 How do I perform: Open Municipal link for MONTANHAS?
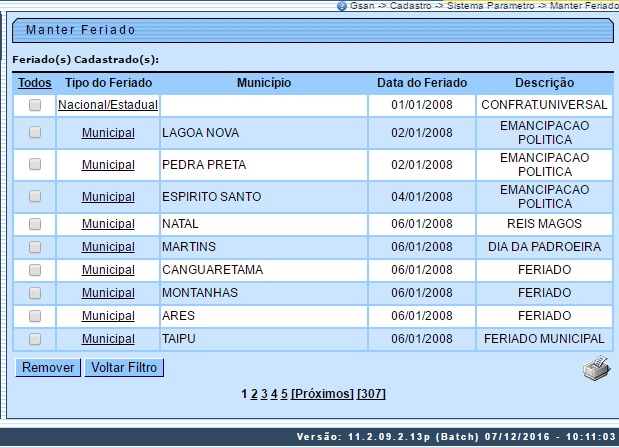click(x=108, y=293)
